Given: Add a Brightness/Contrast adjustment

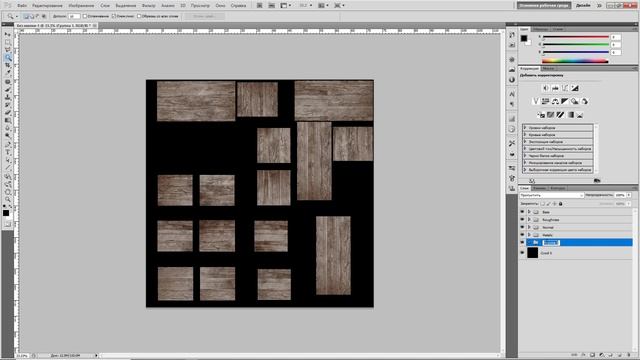Looking at the screenshot, I should click(546, 88).
